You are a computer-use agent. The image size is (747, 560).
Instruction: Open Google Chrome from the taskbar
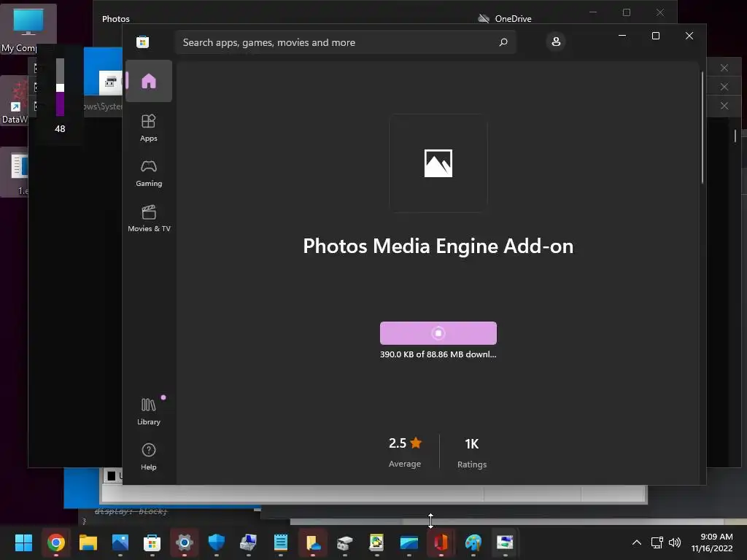pyautogui.click(x=55, y=542)
